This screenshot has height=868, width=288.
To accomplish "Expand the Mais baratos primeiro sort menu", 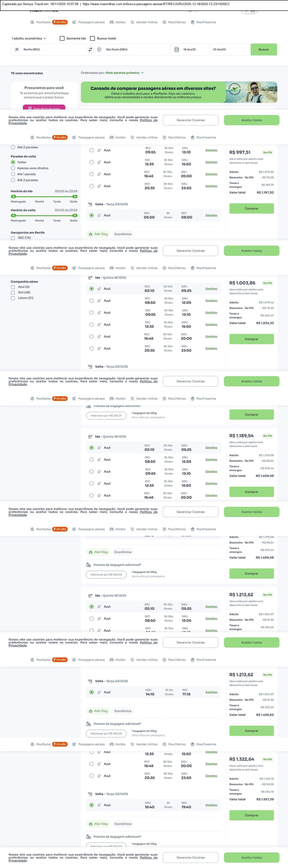I will point(124,73).
